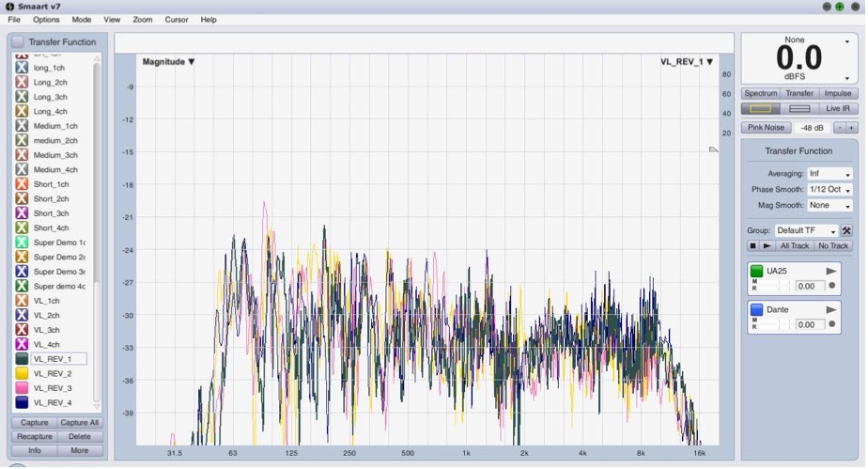Open the Cursor menu
The height and width of the screenshot is (469, 868).
pyautogui.click(x=177, y=20)
